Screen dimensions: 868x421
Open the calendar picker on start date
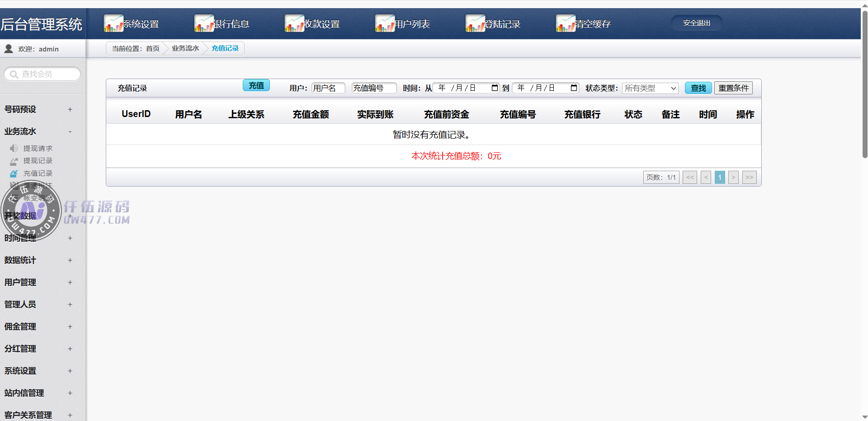pos(495,88)
